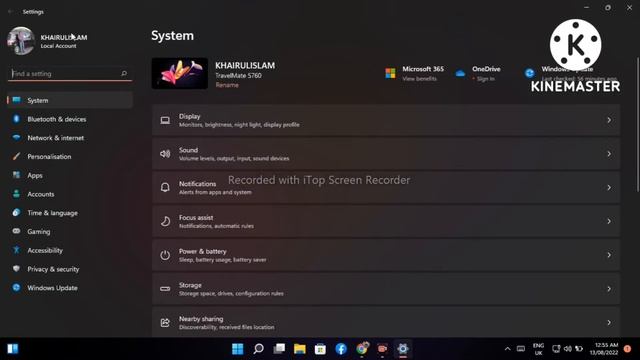Click the Notifications bell icon
Viewport: 640px width, 360px height.
coord(165,187)
